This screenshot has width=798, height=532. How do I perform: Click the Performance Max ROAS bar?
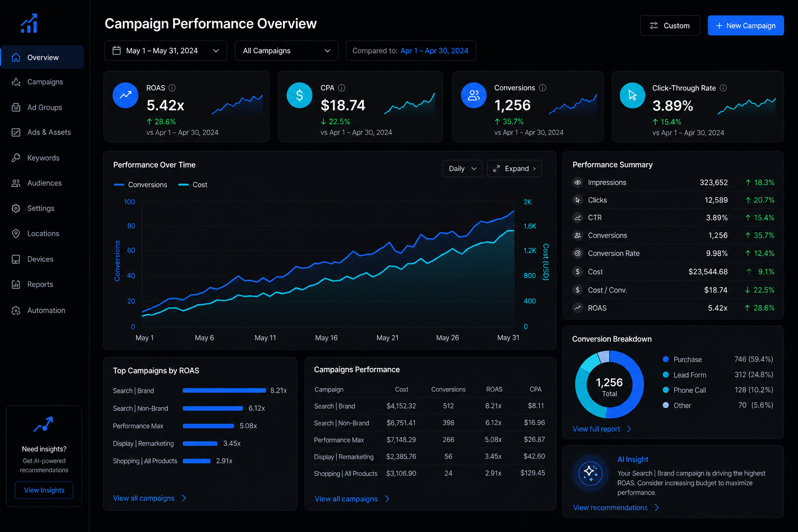[x=208, y=426]
